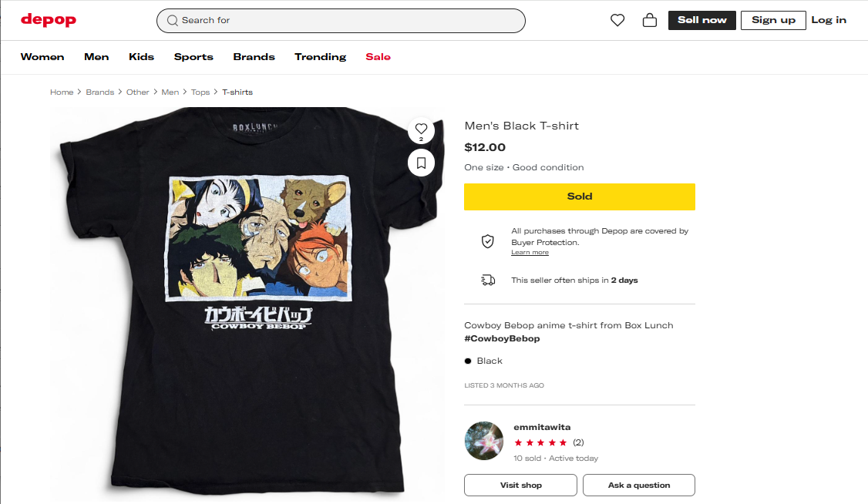
Task: Follow the #CowboyBebop hashtag link
Action: [x=502, y=338]
